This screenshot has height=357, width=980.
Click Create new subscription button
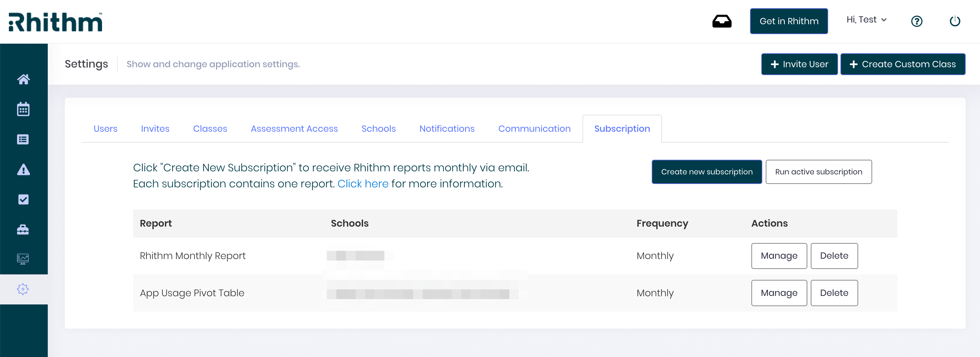click(x=706, y=172)
